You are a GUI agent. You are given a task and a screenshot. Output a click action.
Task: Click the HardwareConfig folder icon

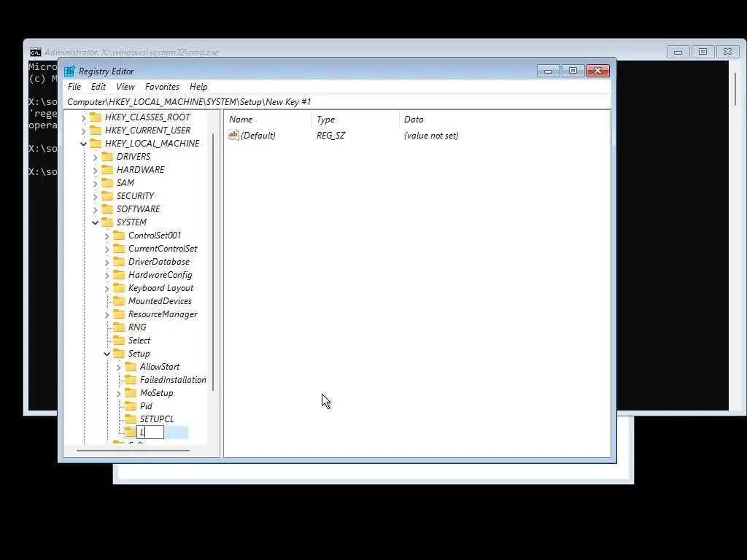tap(119, 275)
